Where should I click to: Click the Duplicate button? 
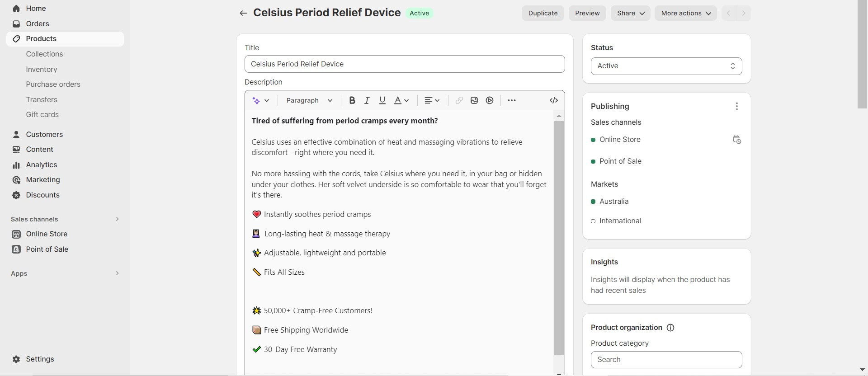542,13
